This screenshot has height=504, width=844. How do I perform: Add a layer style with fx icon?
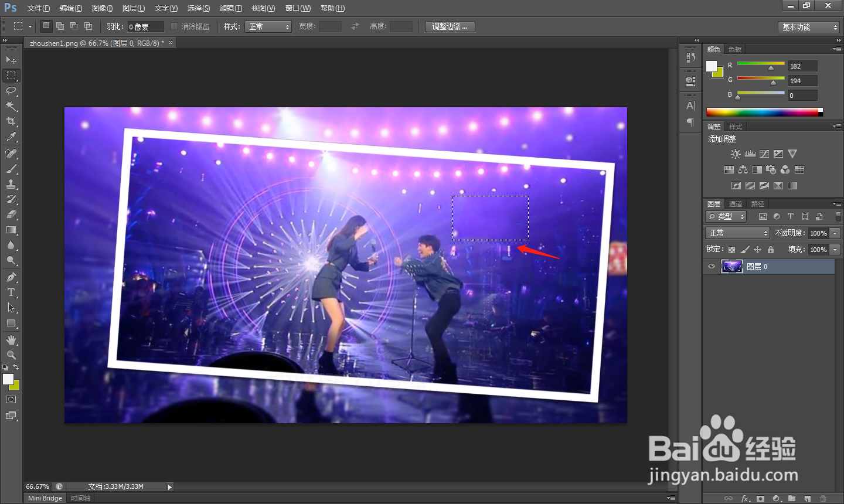pos(745,499)
